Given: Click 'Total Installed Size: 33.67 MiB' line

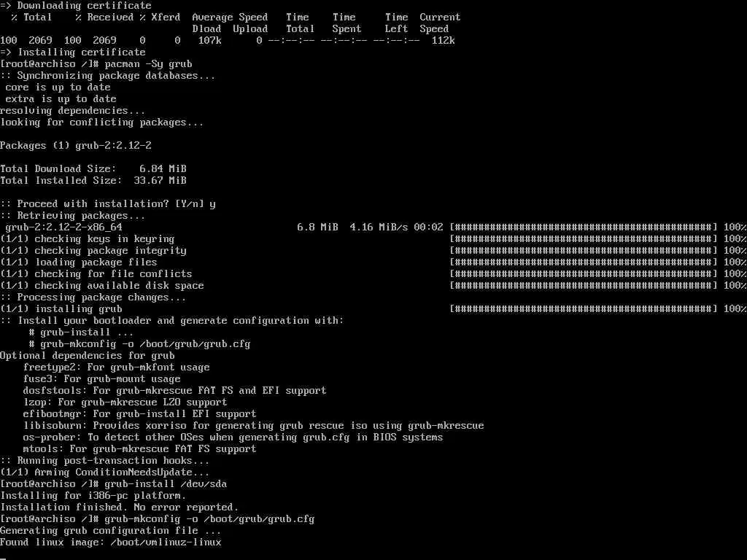Looking at the screenshot, I should [x=93, y=181].
